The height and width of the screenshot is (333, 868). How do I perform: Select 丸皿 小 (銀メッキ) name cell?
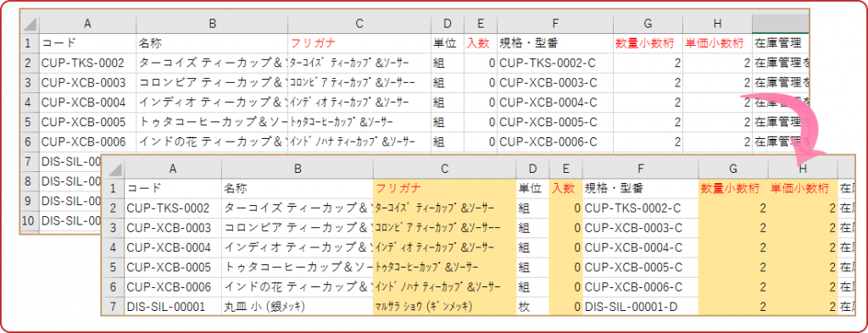tap(298, 307)
